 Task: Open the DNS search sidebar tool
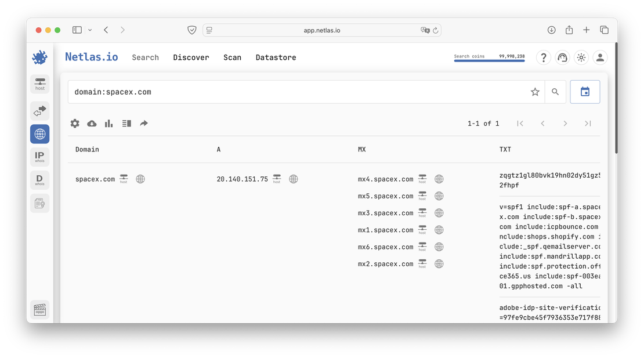coord(39,133)
